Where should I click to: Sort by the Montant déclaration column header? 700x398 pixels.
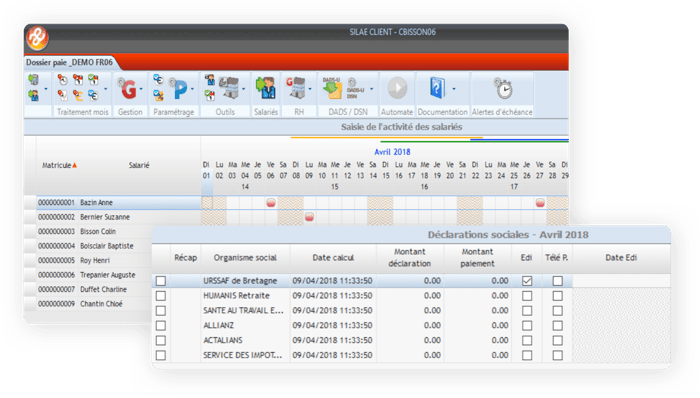click(410, 258)
